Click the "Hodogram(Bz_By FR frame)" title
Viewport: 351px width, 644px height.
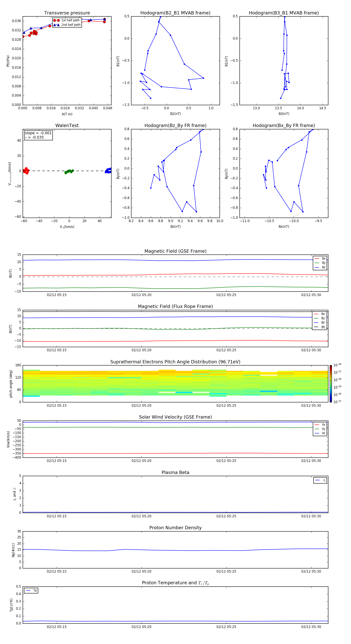pos(175,125)
